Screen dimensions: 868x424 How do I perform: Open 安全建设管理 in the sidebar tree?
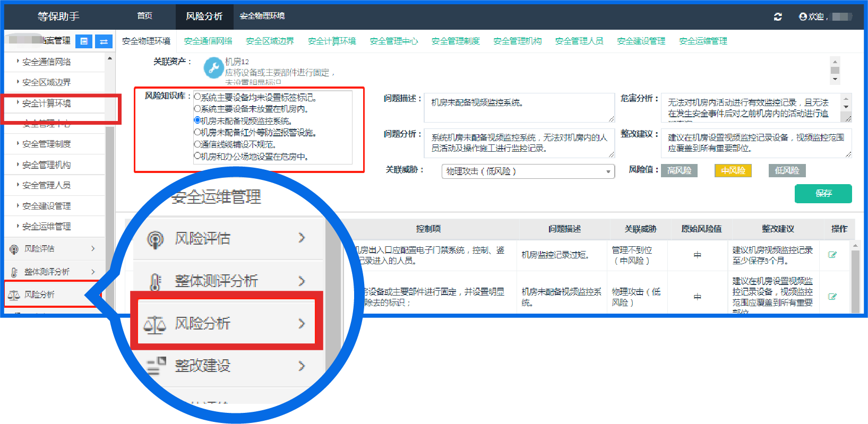(47, 206)
